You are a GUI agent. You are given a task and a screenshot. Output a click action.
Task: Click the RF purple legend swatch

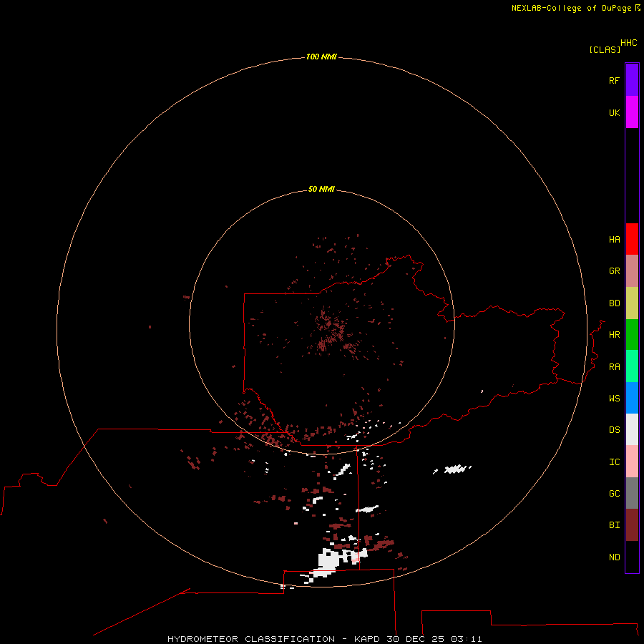[x=632, y=80]
